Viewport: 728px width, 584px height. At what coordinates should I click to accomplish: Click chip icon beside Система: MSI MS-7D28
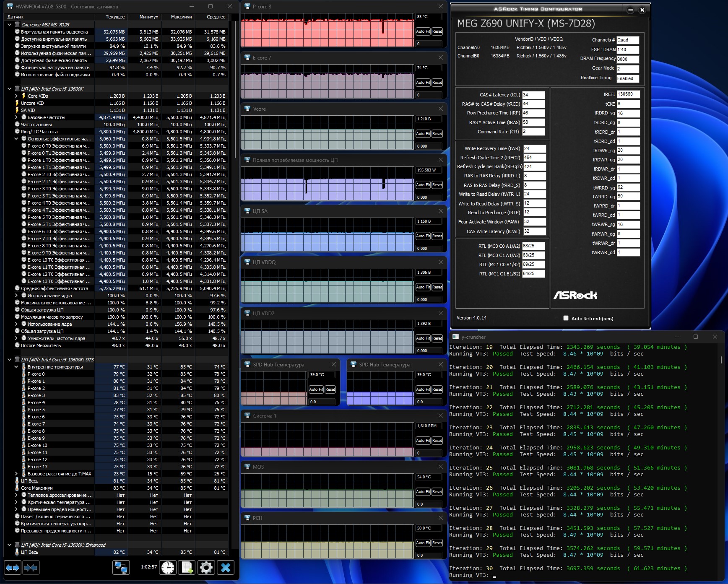coord(17,25)
